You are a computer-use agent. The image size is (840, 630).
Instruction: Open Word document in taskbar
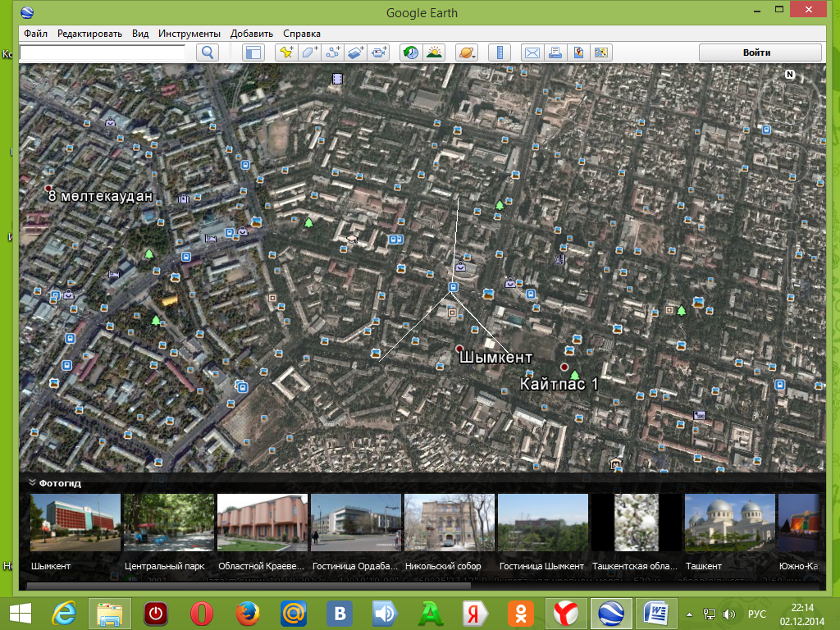655,614
